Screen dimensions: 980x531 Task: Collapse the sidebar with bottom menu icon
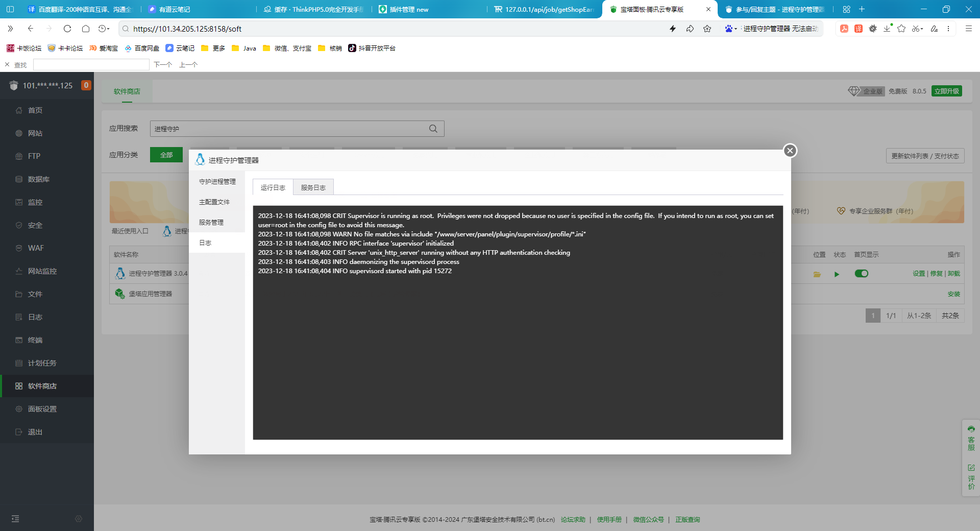pos(15,519)
